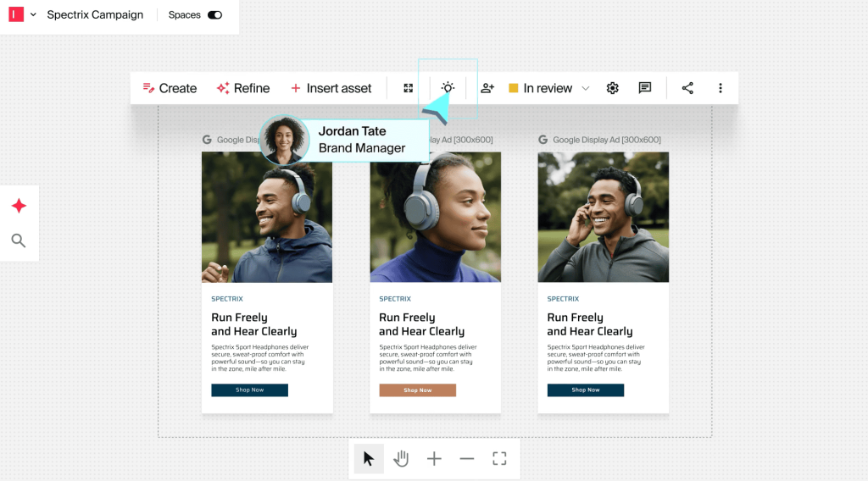Open the three-dot more options menu
868x481 pixels.
(721, 88)
